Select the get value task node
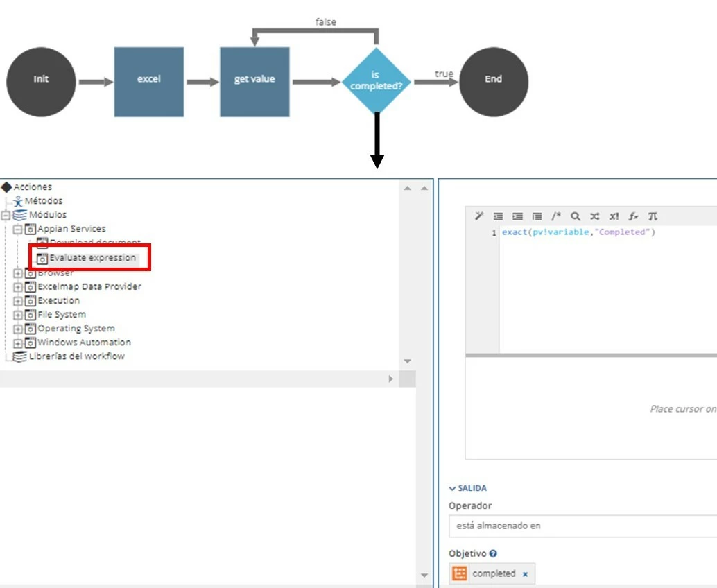The width and height of the screenshot is (717, 588). (254, 82)
